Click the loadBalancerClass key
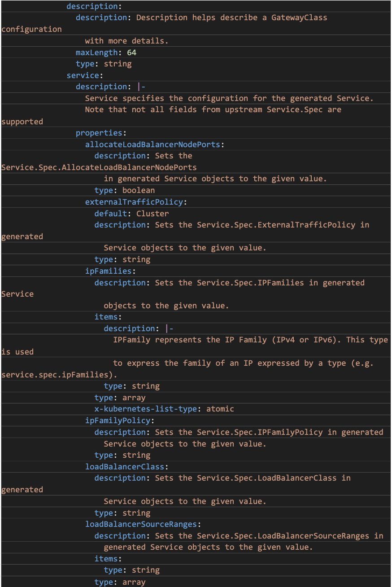 click(125, 467)
